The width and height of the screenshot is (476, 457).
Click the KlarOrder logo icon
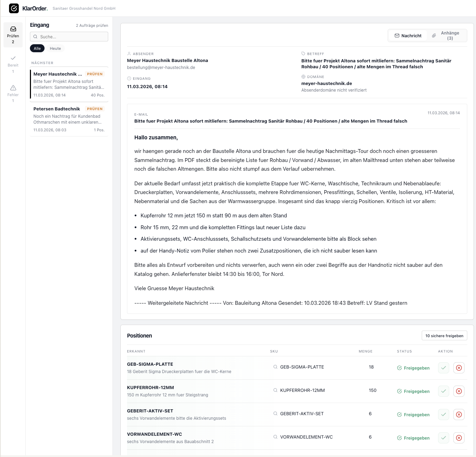[x=14, y=8]
